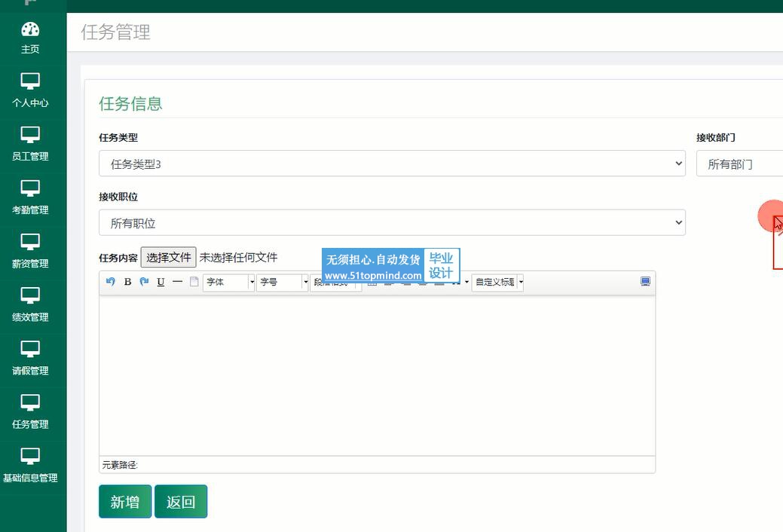
Task: Open the 接收职位 select box
Action: (x=392, y=223)
